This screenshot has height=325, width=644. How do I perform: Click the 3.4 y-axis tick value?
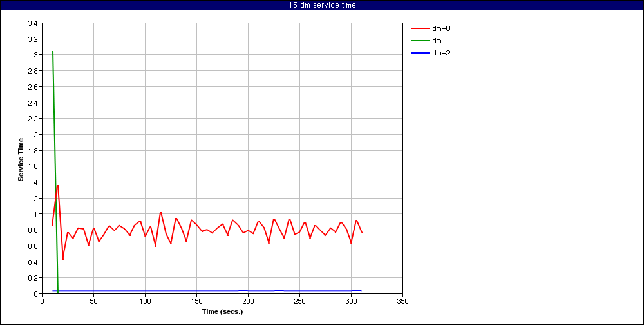click(x=33, y=23)
